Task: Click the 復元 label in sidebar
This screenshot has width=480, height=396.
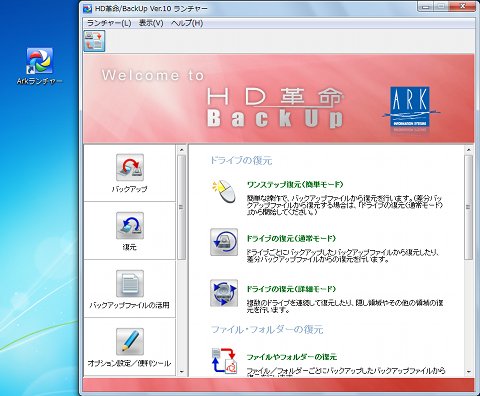Action: pyautogui.click(x=129, y=247)
